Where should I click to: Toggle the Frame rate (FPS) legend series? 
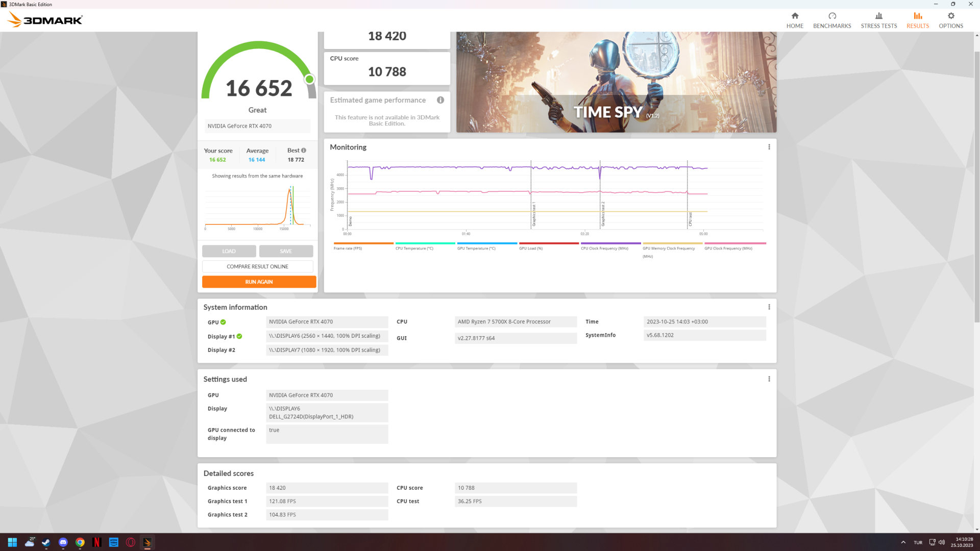[x=348, y=248]
